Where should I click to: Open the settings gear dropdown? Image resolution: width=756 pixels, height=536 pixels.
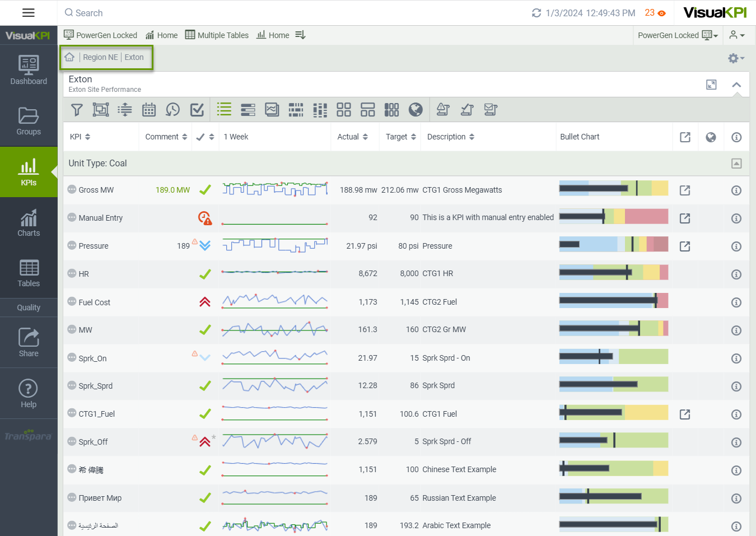coord(736,58)
